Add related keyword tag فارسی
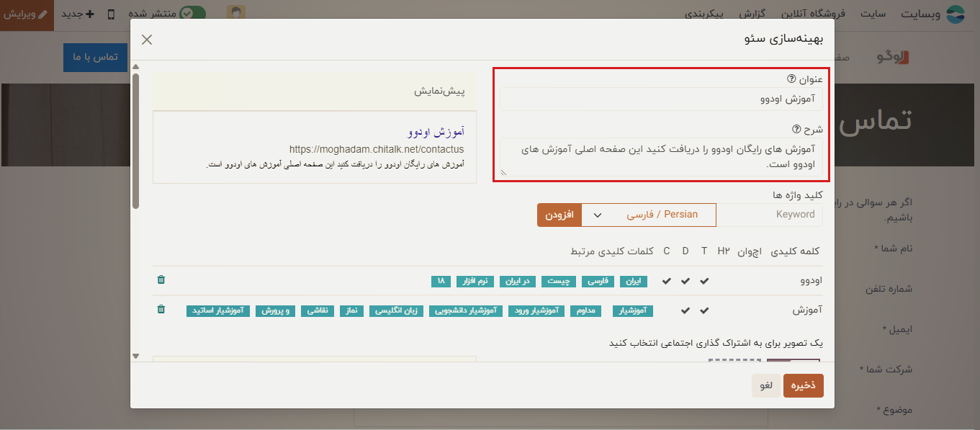The image size is (980, 430). 597,281
